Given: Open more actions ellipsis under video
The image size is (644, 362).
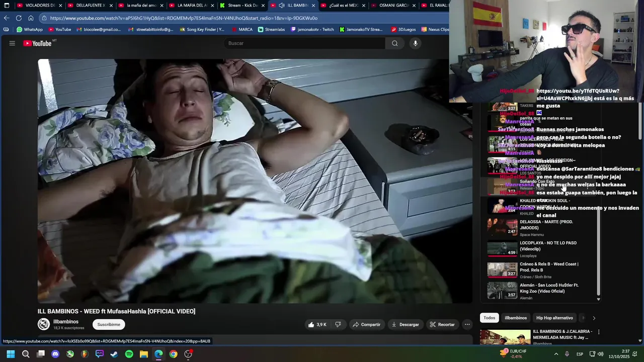Looking at the screenshot, I should pyautogui.click(x=467, y=325).
